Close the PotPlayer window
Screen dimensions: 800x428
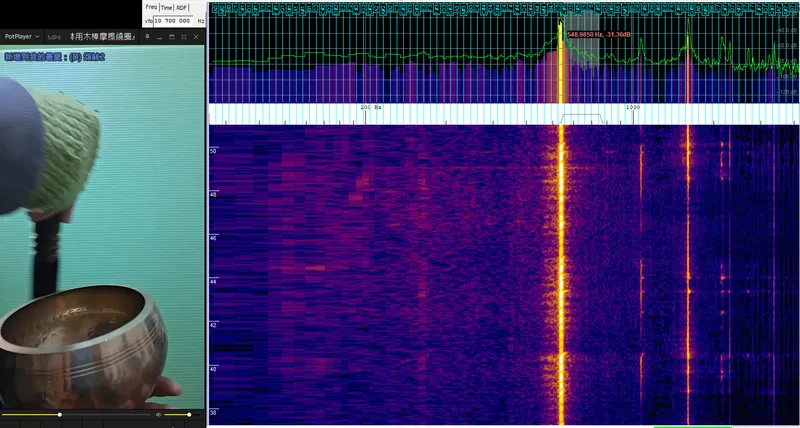tap(196, 37)
